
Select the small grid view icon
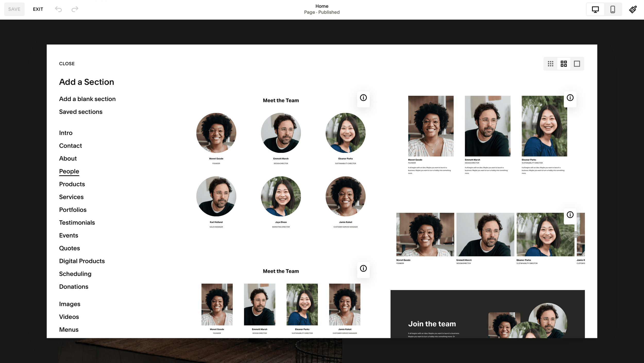(x=550, y=64)
